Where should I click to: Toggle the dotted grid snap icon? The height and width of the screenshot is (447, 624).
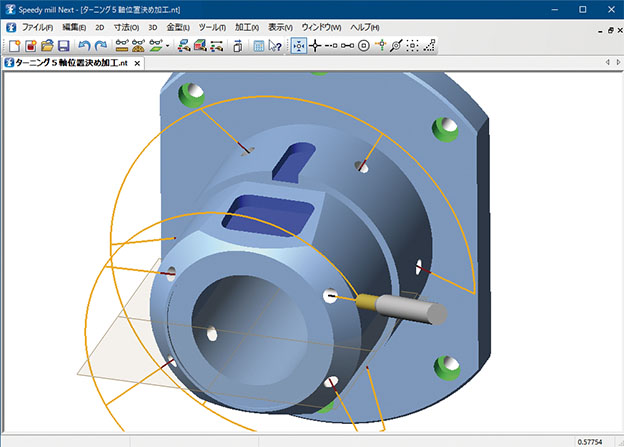click(x=412, y=46)
